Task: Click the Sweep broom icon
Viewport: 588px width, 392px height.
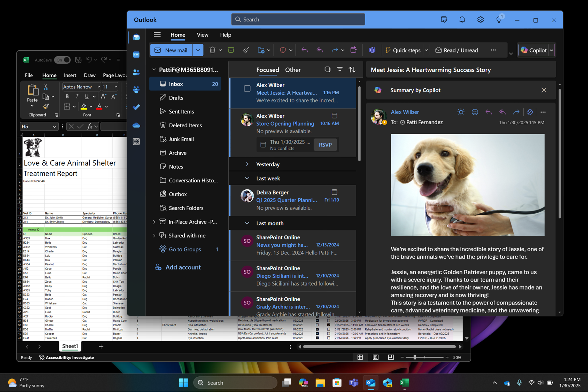Action: pyautogui.click(x=246, y=50)
